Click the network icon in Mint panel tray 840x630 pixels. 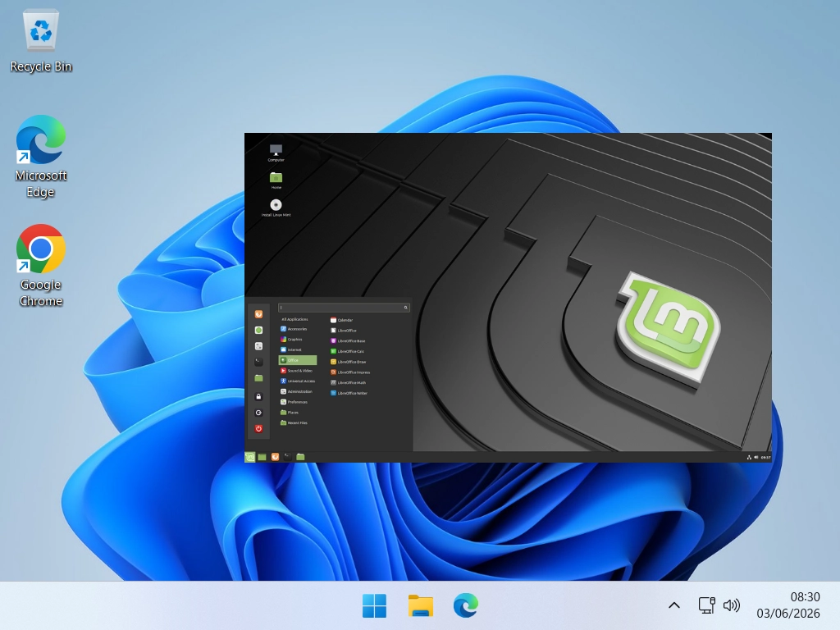pyautogui.click(x=749, y=458)
